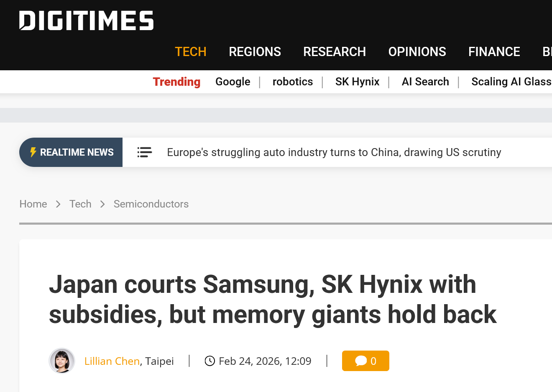Click the REALTIME NEWS button
The width and height of the screenshot is (552, 392).
click(71, 152)
